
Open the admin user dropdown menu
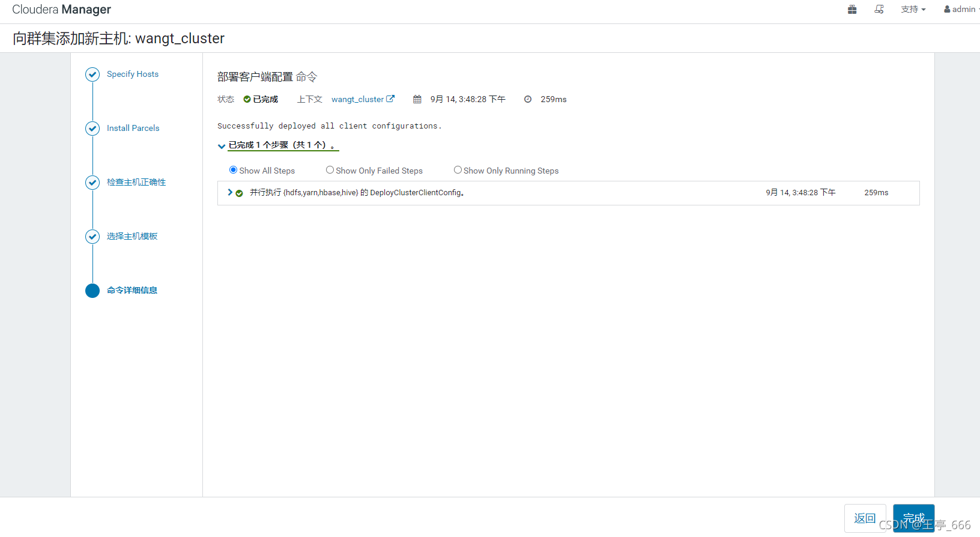[961, 10]
